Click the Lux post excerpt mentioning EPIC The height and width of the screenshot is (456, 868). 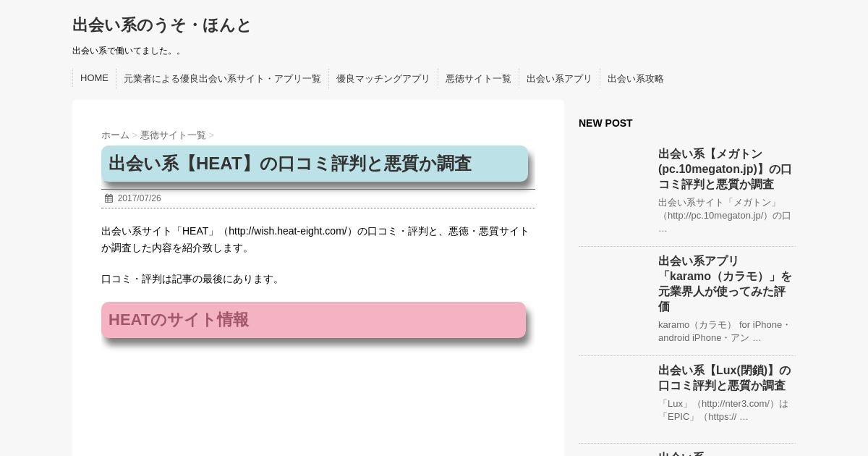click(x=723, y=410)
